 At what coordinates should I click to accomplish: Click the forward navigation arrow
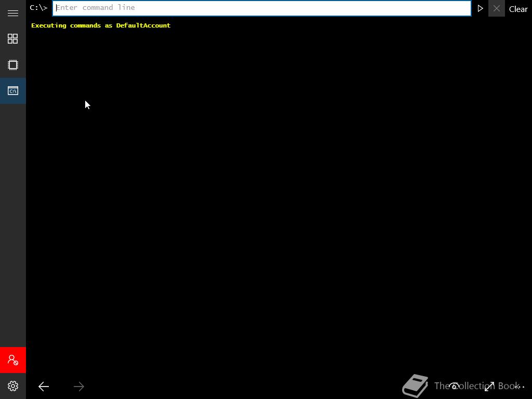point(79,386)
